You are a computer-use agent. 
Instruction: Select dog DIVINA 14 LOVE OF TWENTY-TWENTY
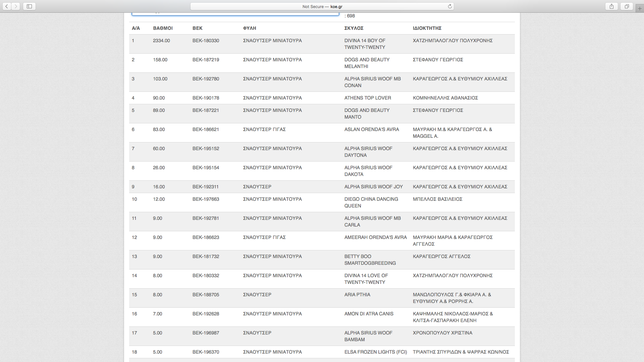pos(366,279)
